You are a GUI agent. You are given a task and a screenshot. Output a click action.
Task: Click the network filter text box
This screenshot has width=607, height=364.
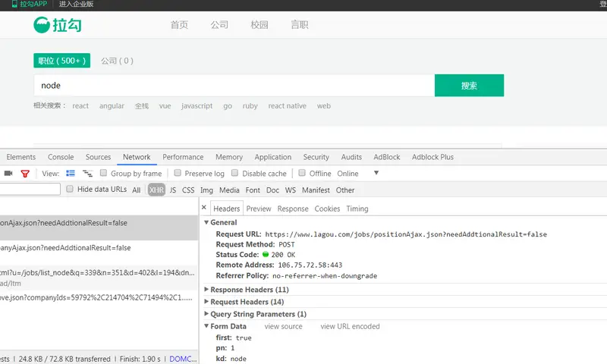(30, 189)
